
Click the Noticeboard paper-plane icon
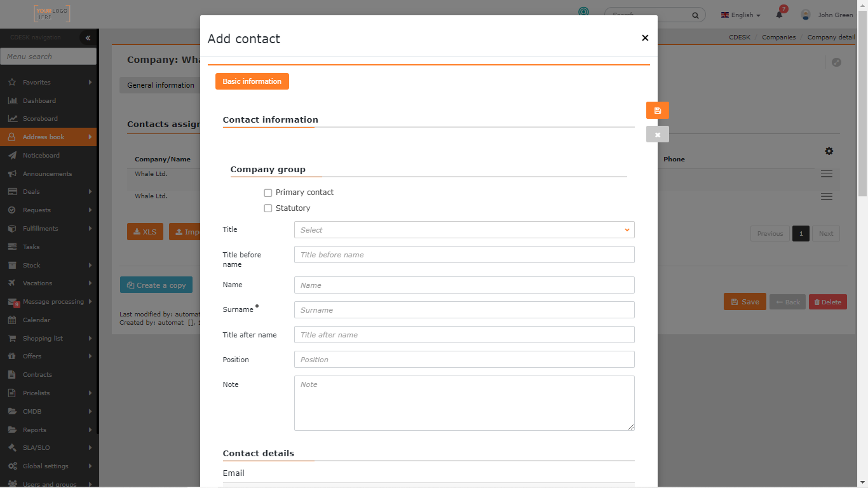click(x=12, y=156)
